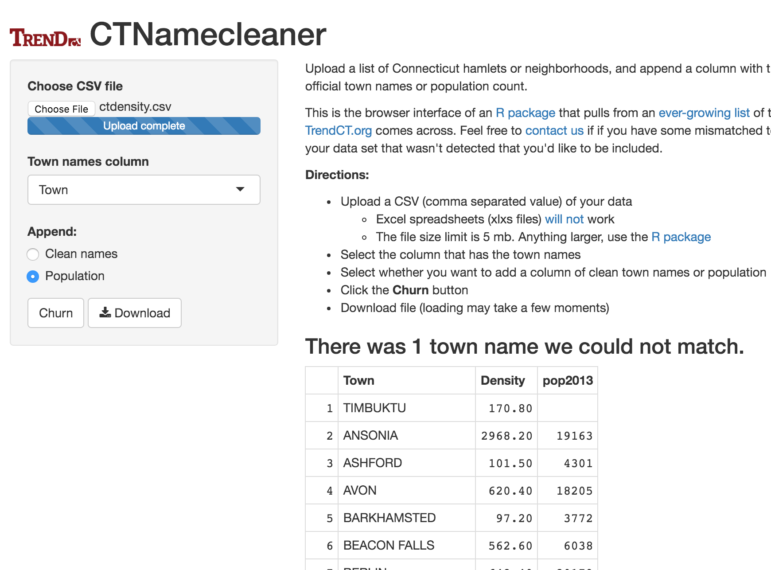771x570 pixels.
Task: Click the TrendCT logo
Action: (x=45, y=38)
